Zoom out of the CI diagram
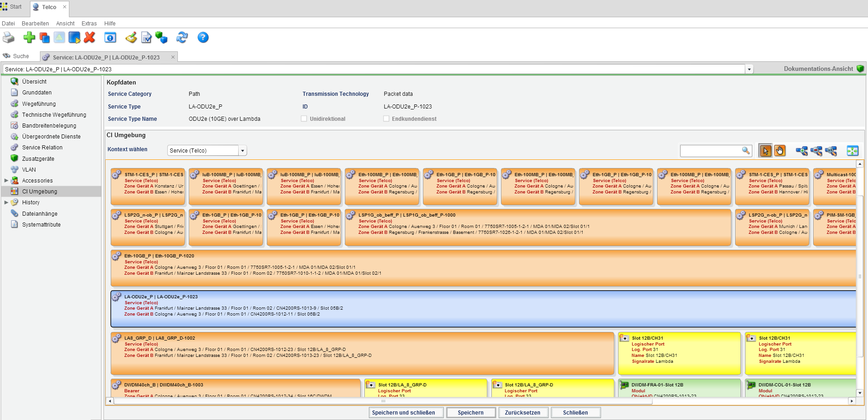Image resolution: width=868 pixels, height=420 pixels. (816, 151)
